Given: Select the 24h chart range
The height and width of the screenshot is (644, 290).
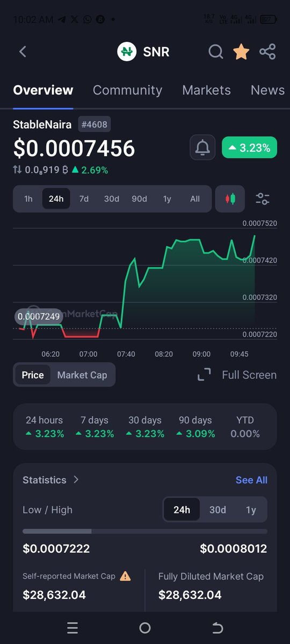Looking at the screenshot, I should [56, 199].
